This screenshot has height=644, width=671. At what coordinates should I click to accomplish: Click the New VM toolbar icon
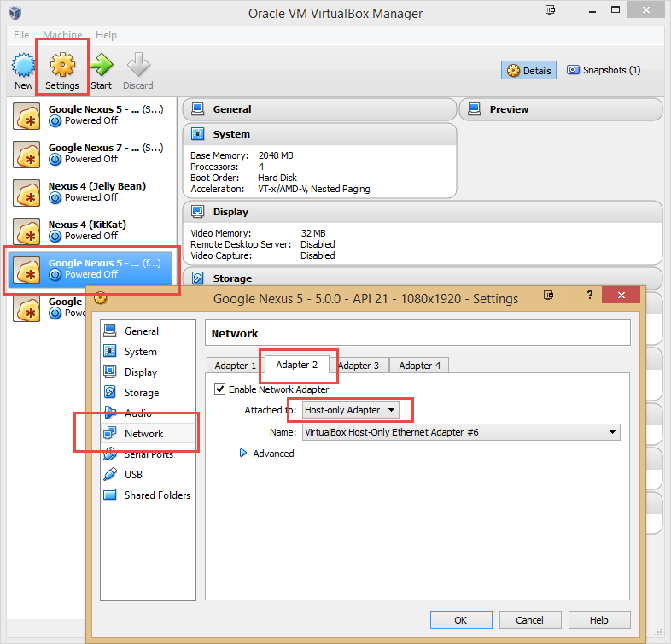pos(23,65)
